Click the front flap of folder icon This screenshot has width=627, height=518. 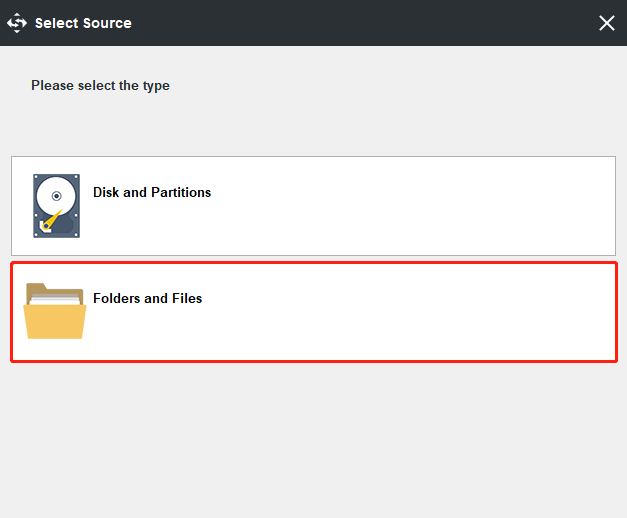[x=55, y=323]
